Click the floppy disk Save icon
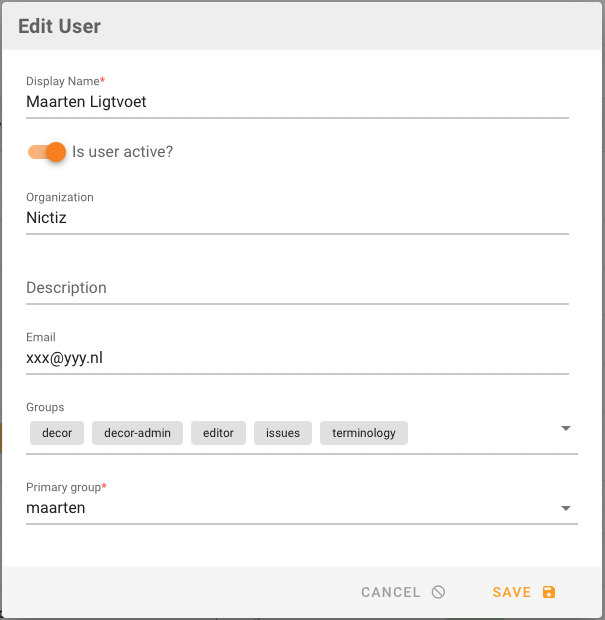 [x=548, y=592]
